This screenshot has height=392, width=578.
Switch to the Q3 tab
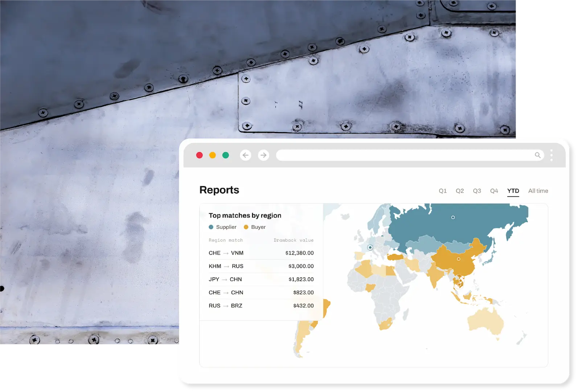tap(477, 191)
